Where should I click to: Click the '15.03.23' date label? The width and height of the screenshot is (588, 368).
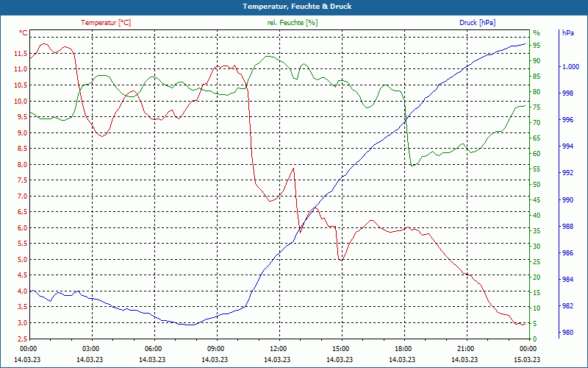click(x=527, y=360)
